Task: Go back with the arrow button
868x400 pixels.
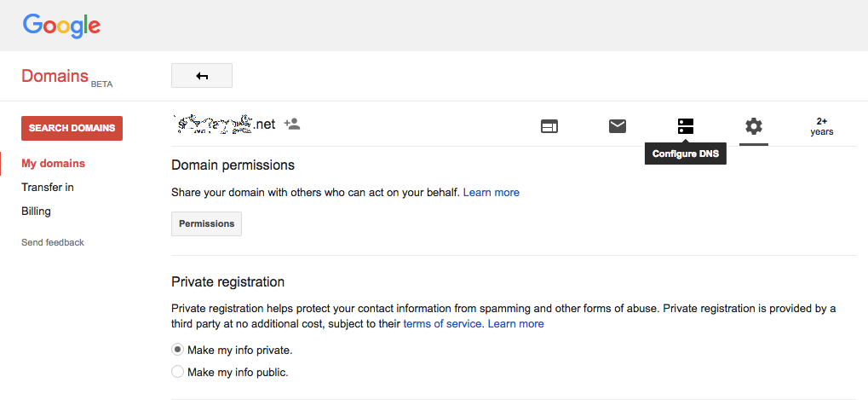Action: tap(202, 76)
